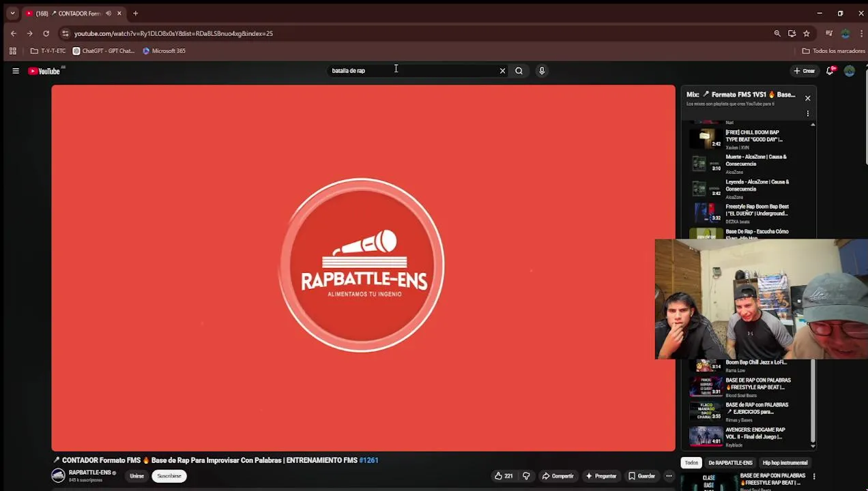Click the playlist scrollbar up arrow

pos(813,125)
